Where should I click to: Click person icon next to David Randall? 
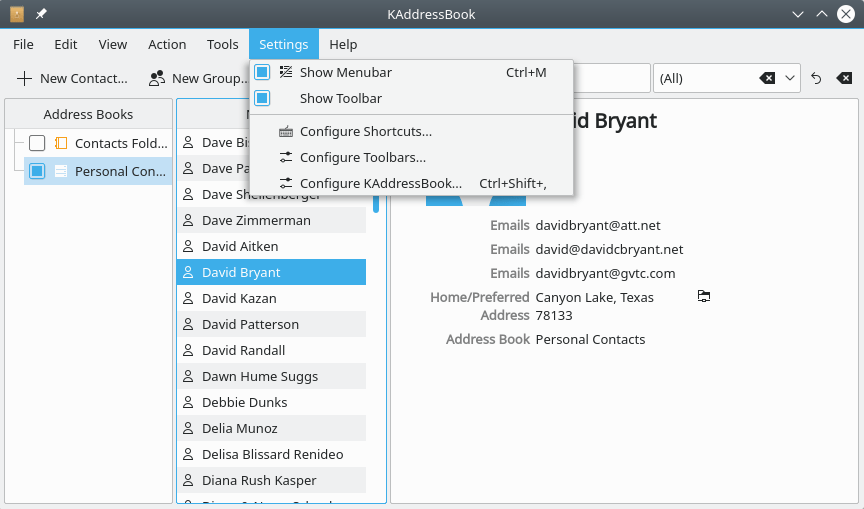[188, 350]
